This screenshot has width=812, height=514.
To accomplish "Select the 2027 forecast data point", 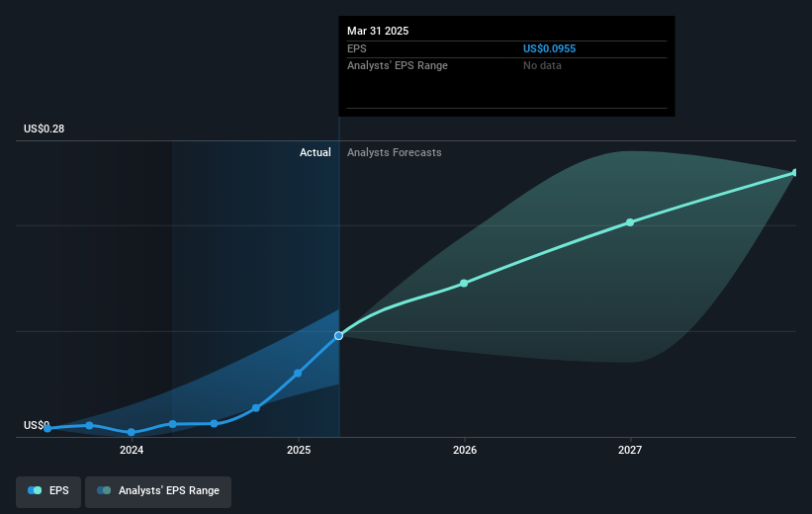I will tap(630, 222).
